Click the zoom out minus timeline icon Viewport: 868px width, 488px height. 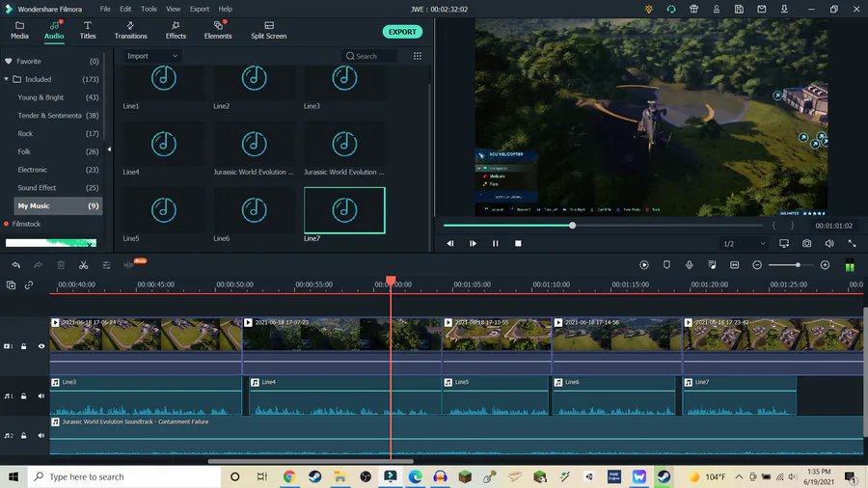point(757,265)
